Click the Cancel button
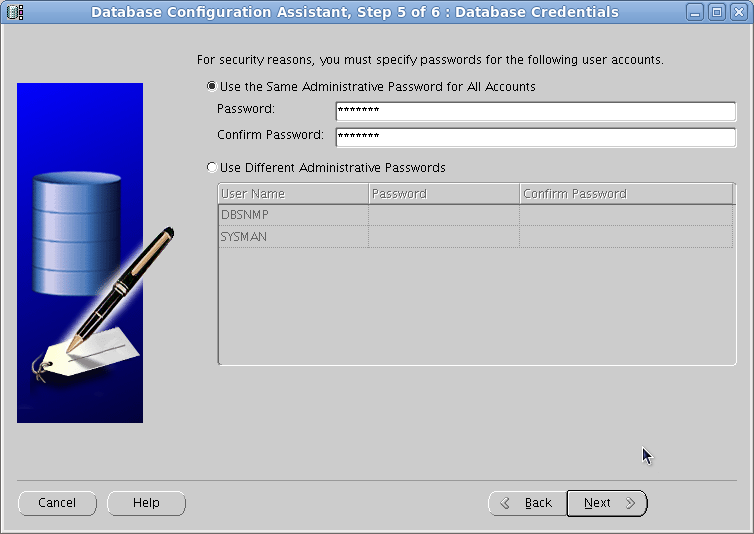The image size is (754, 534). [x=57, y=503]
